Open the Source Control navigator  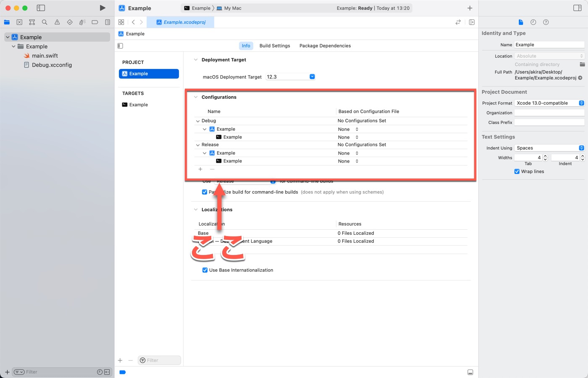(x=19, y=22)
